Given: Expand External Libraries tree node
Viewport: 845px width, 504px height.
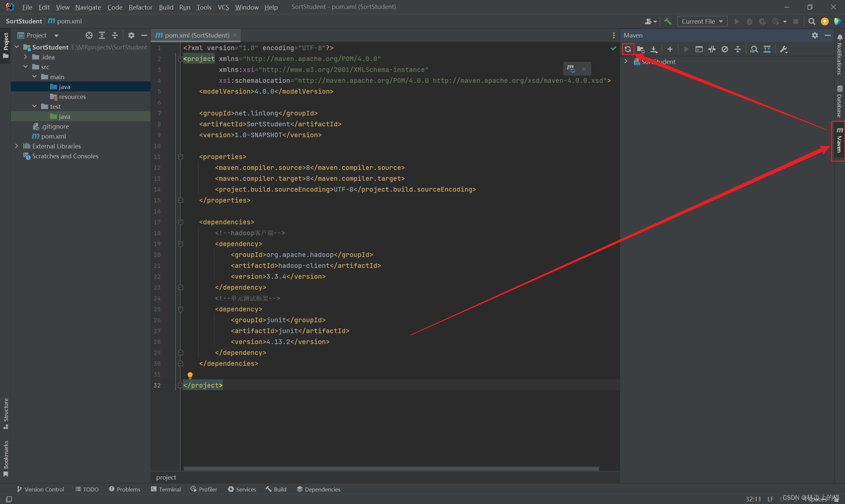Looking at the screenshot, I should pos(17,146).
